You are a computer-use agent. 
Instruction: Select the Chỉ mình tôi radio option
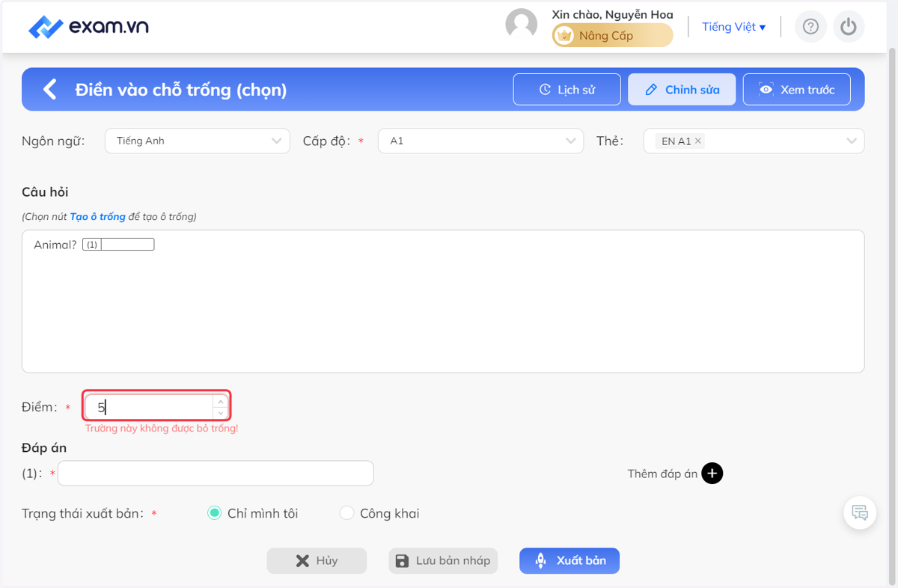point(215,513)
